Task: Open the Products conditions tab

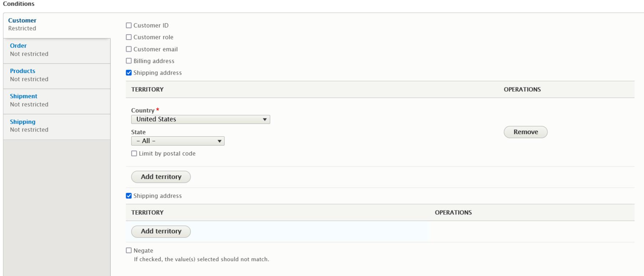Action: pos(57,75)
